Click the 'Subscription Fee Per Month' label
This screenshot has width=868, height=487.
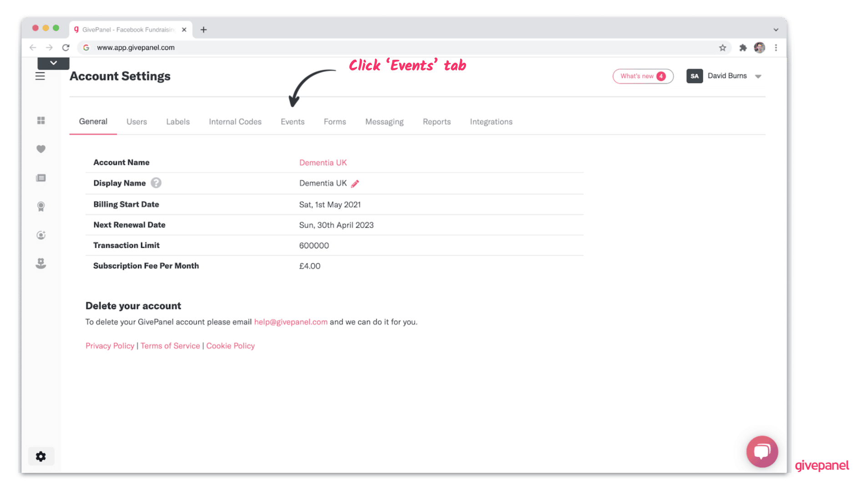146,266
